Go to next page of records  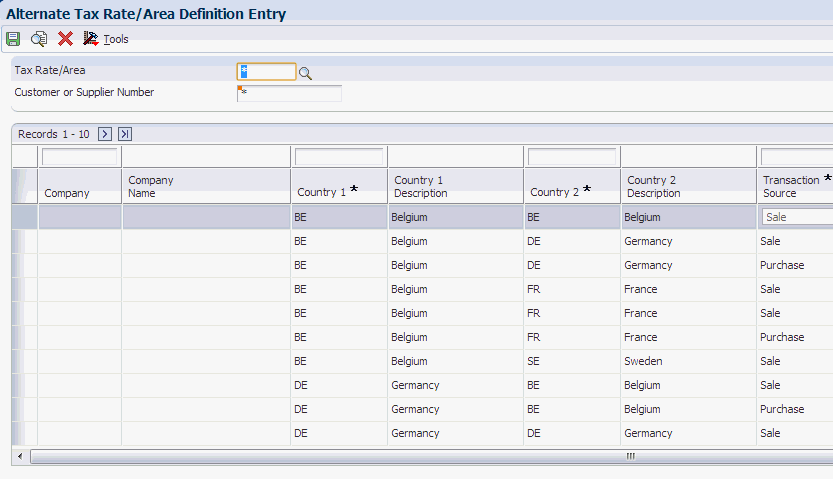coord(105,134)
